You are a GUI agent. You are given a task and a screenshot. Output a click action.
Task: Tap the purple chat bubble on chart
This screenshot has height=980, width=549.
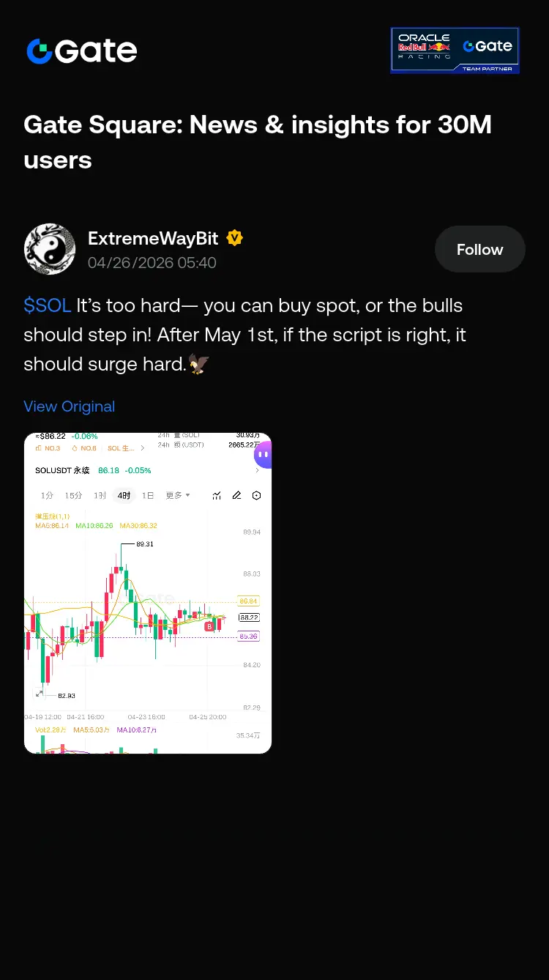(263, 455)
